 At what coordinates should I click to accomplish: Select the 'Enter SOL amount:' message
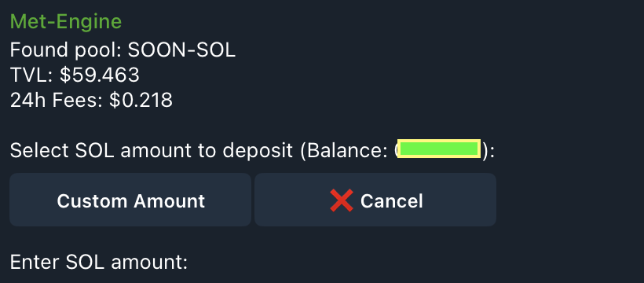pyautogui.click(x=99, y=262)
